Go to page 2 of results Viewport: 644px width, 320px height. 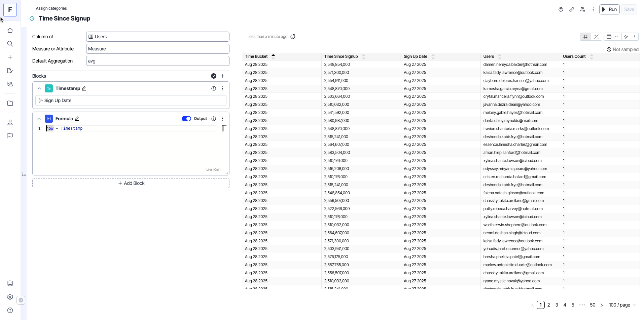tap(548, 305)
